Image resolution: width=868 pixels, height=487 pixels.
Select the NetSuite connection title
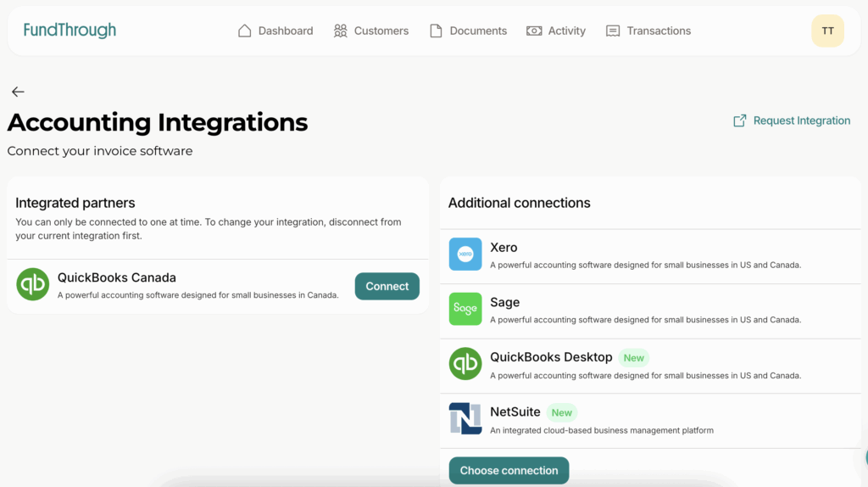tap(515, 412)
